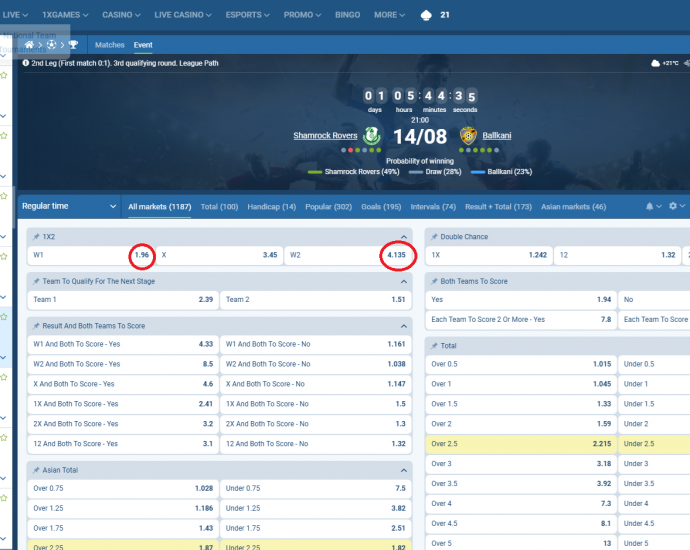This screenshot has height=550, width=690.
Task: Switch to Asian markets (46) tab
Action: (573, 207)
